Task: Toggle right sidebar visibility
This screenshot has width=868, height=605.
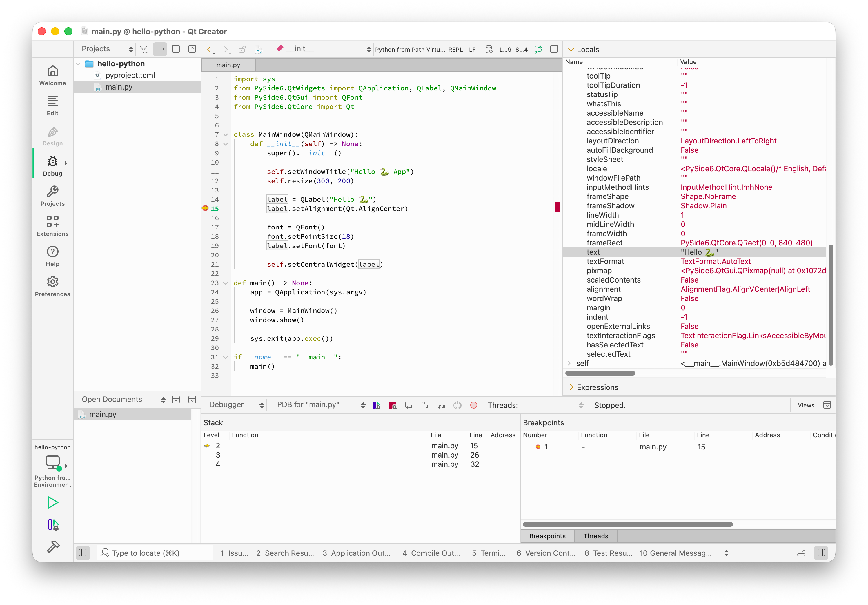Action: coord(821,553)
